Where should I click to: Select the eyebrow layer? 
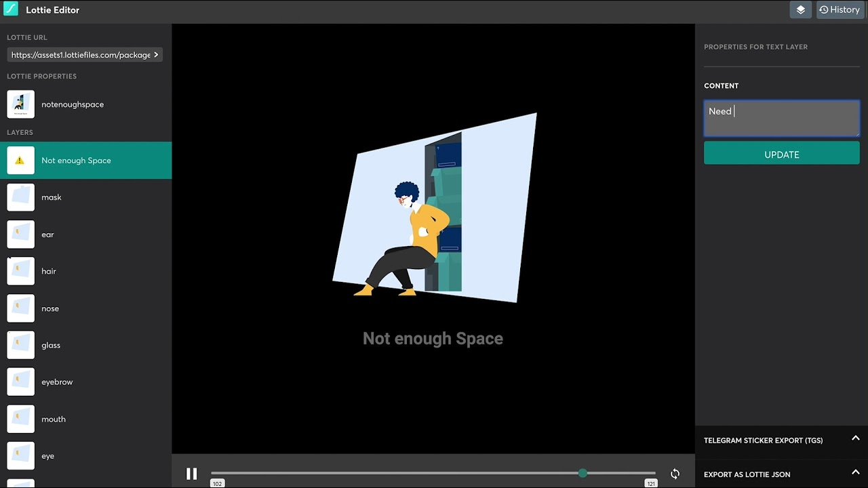(85, 382)
